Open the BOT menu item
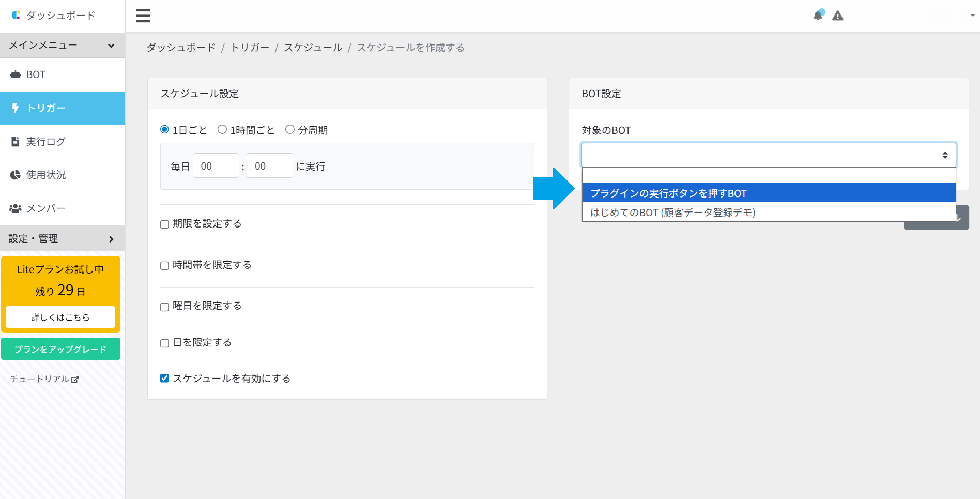980x499 pixels. coord(63,74)
